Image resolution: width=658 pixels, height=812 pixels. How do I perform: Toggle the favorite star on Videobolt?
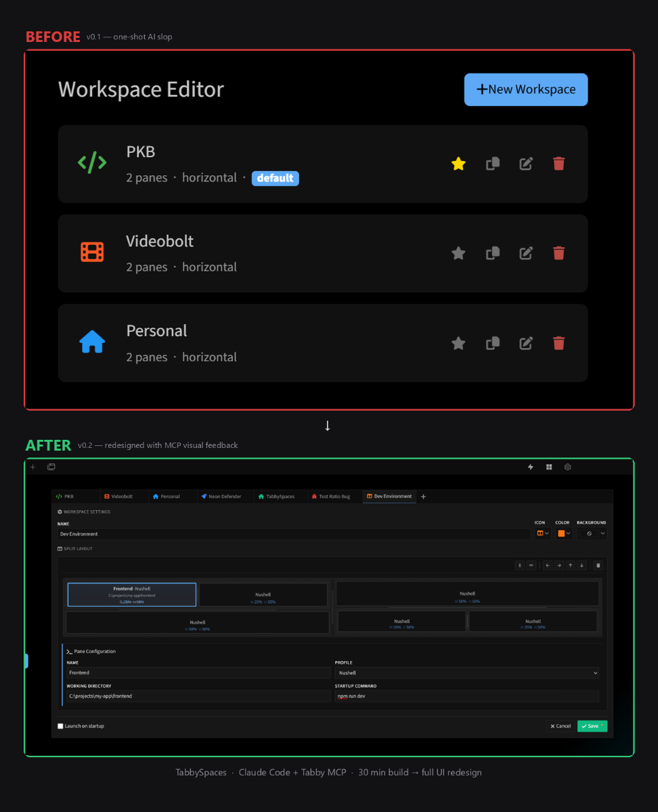458,253
